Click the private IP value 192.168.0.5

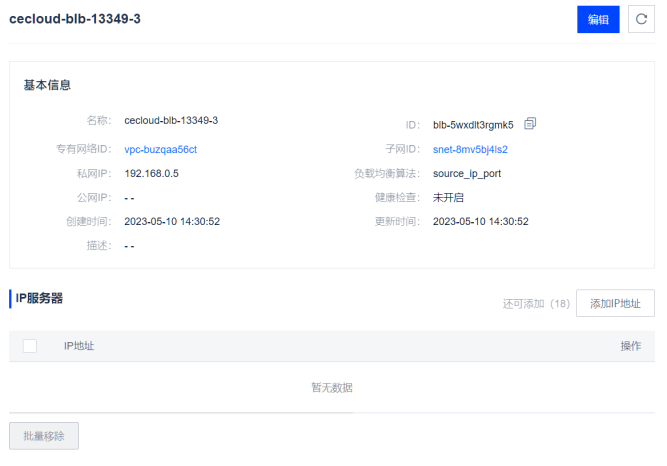click(x=151, y=173)
